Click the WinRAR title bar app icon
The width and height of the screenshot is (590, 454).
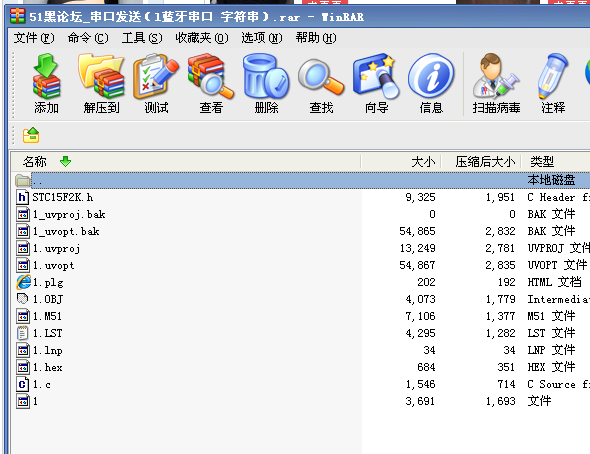(x=17, y=16)
